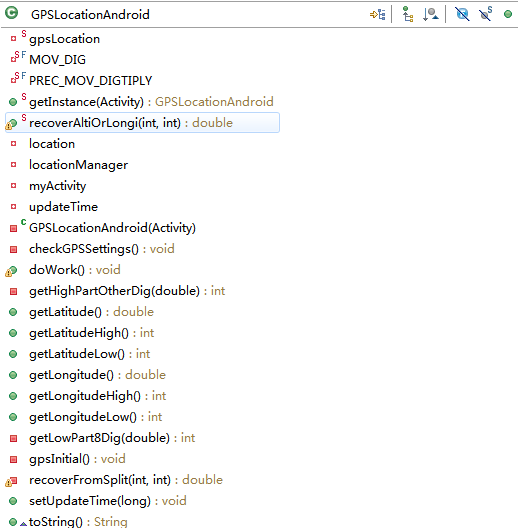This screenshot has height=528, width=518.
Task: Select the GPSLocationAndroid(Activity) constructor
Action: pos(112,228)
